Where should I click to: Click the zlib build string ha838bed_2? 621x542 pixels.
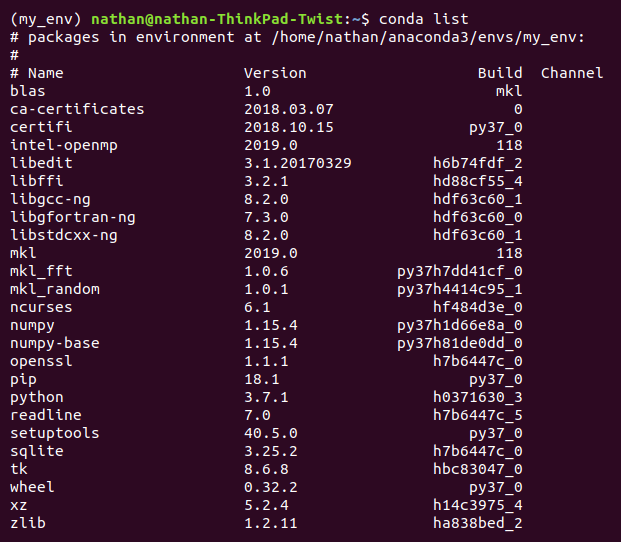478,523
